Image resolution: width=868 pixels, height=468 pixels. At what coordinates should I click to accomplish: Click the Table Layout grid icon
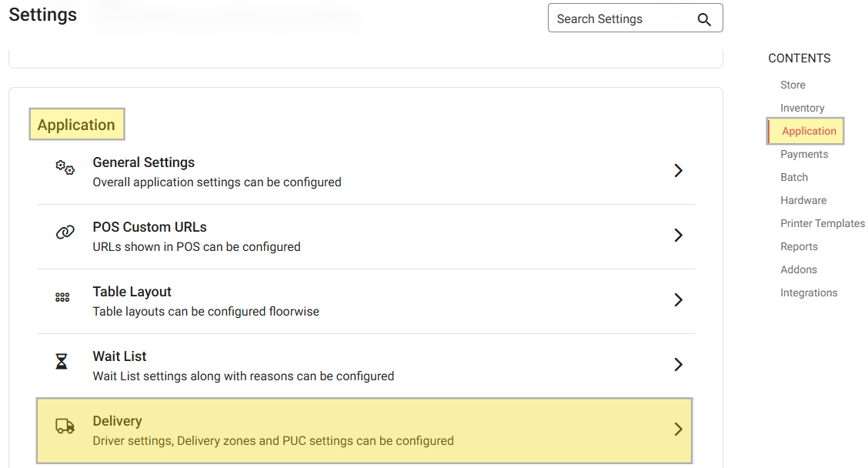pyautogui.click(x=63, y=297)
